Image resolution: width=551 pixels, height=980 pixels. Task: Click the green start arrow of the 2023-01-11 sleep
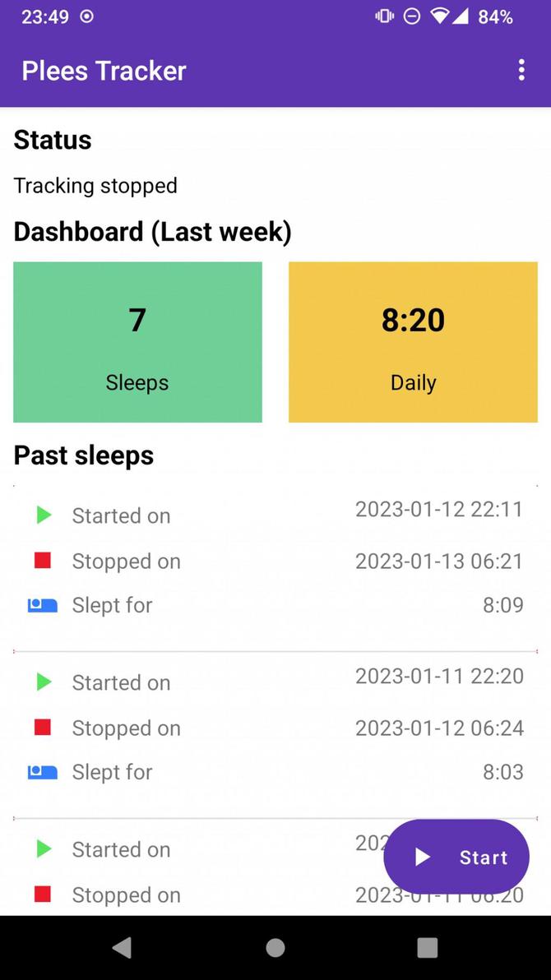42,682
